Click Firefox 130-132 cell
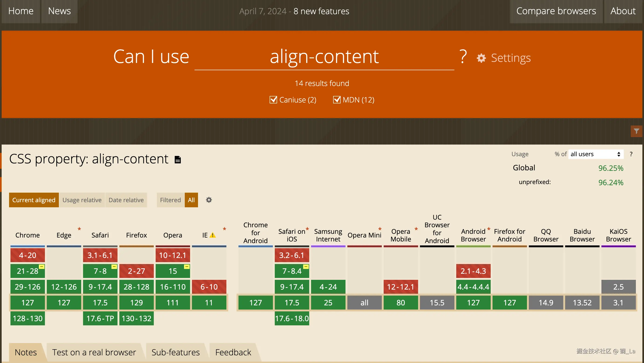This screenshot has height=363, width=644. (x=137, y=318)
